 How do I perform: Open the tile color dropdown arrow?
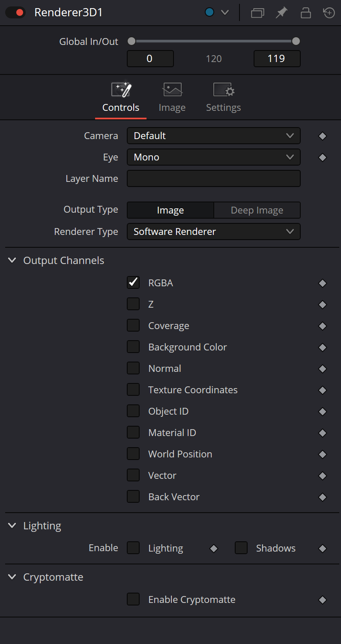(x=225, y=12)
